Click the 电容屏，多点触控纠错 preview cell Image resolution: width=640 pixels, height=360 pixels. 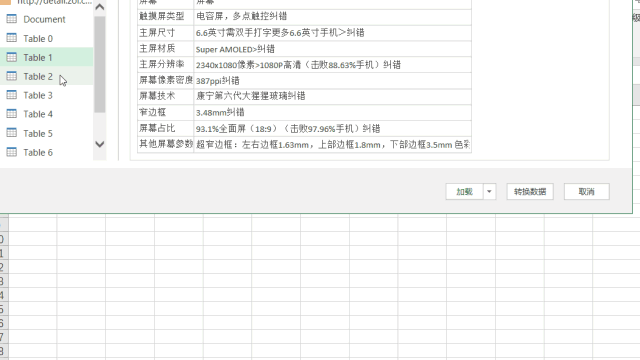point(332,17)
